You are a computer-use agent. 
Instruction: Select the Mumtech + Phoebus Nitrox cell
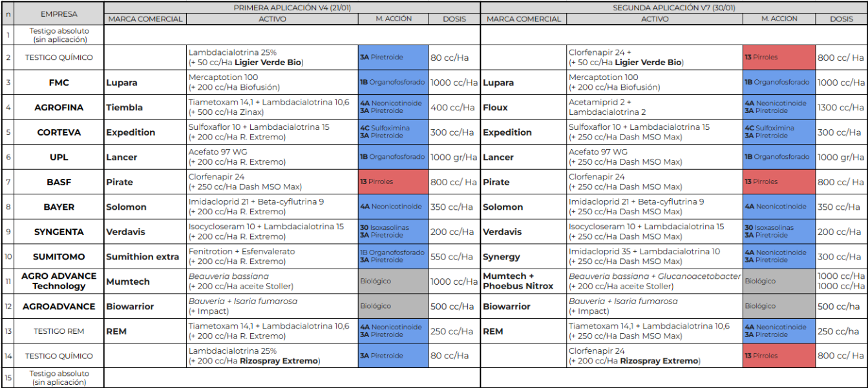pos(524,281)
